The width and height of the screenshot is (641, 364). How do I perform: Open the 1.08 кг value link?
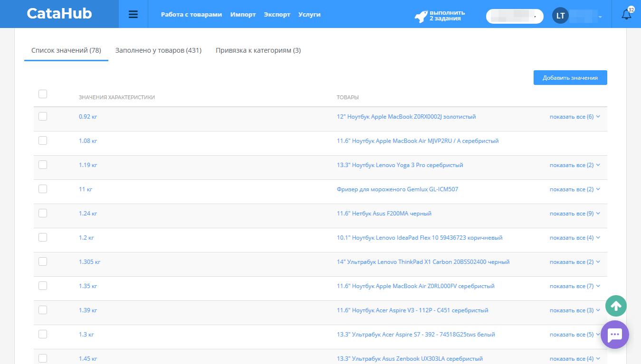point(88,141)
